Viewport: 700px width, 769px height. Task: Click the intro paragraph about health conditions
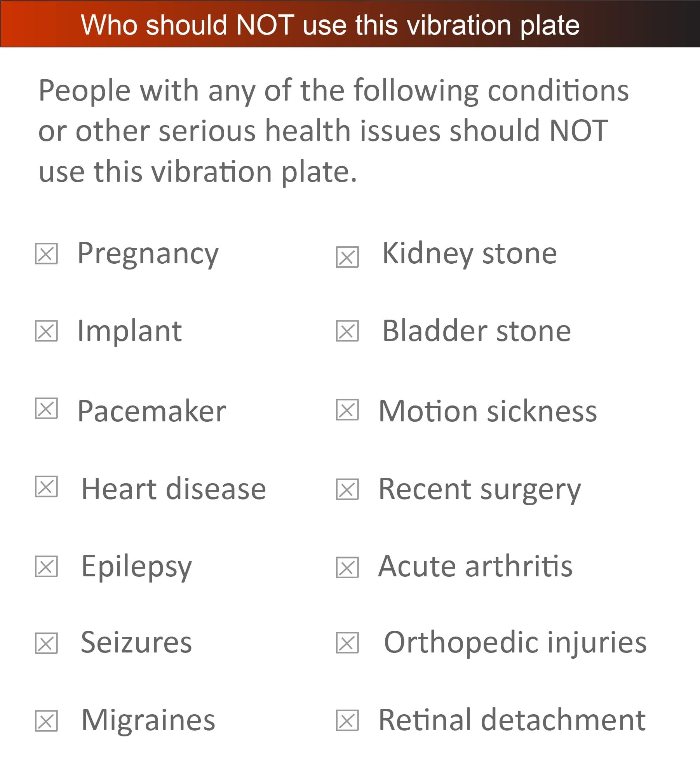[x=333, y=130]
